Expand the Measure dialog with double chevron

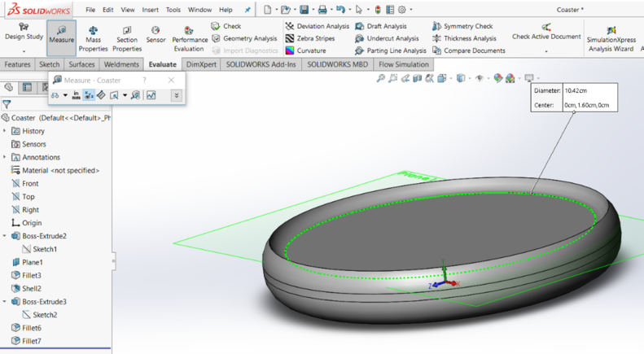(x=176, y=95)
